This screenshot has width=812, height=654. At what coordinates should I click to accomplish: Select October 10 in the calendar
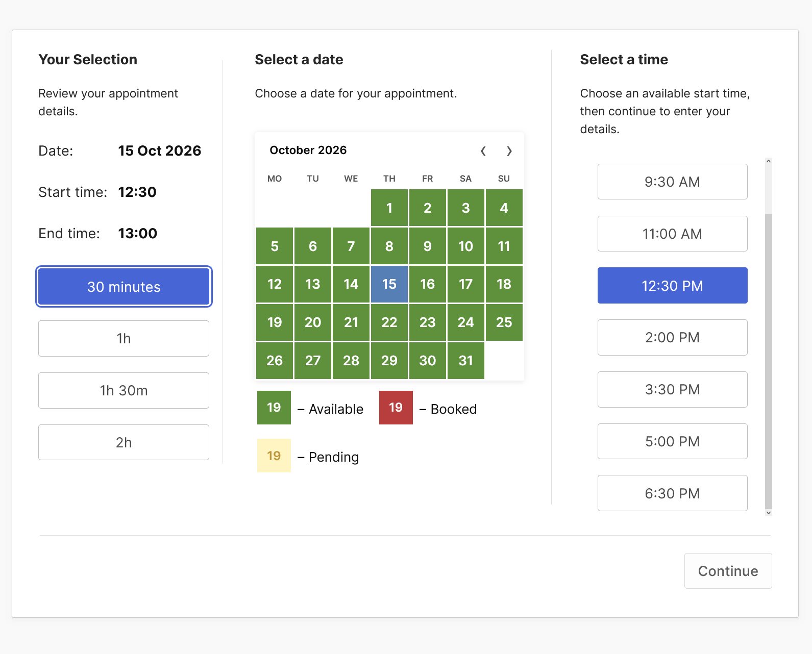pyautogui.click(x=466, y=246)
